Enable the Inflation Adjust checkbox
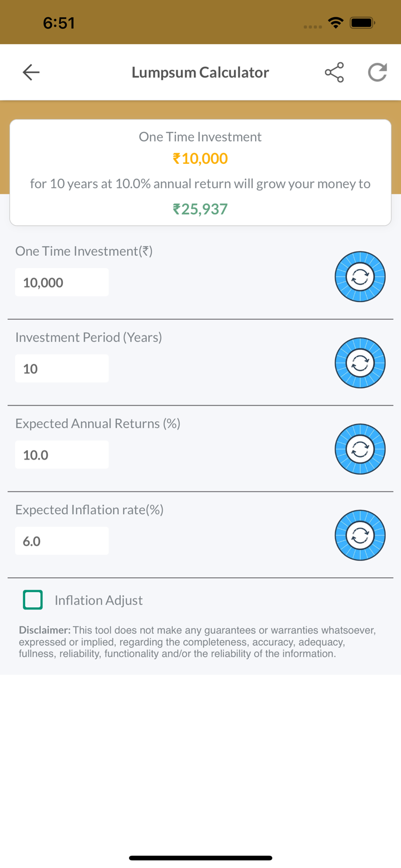The image size is (401, 868). coord(33,600)
